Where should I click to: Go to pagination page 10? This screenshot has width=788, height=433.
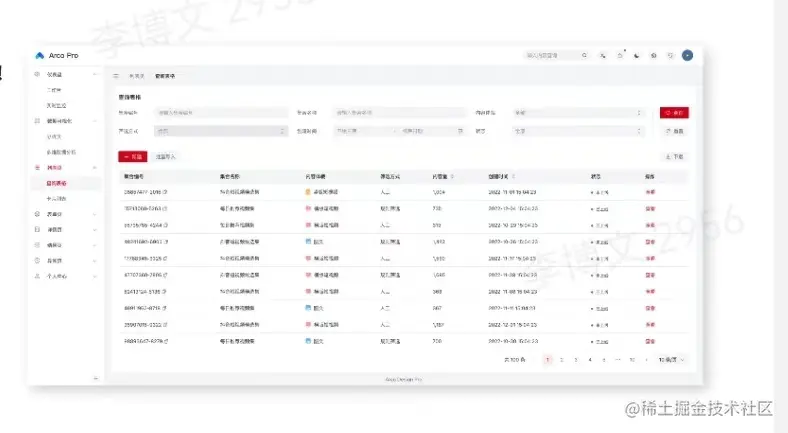click(x=632, y=360)
